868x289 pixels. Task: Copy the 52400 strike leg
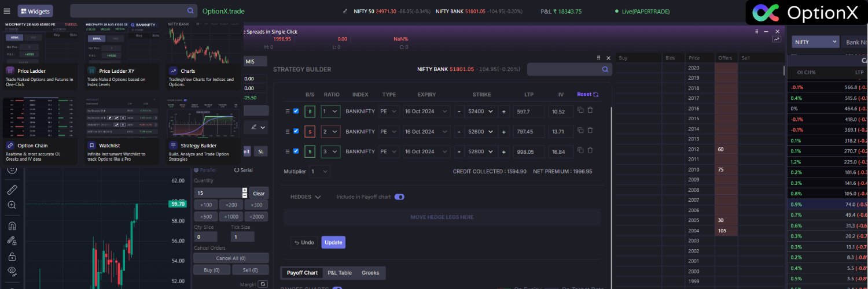tap(580, 110)
